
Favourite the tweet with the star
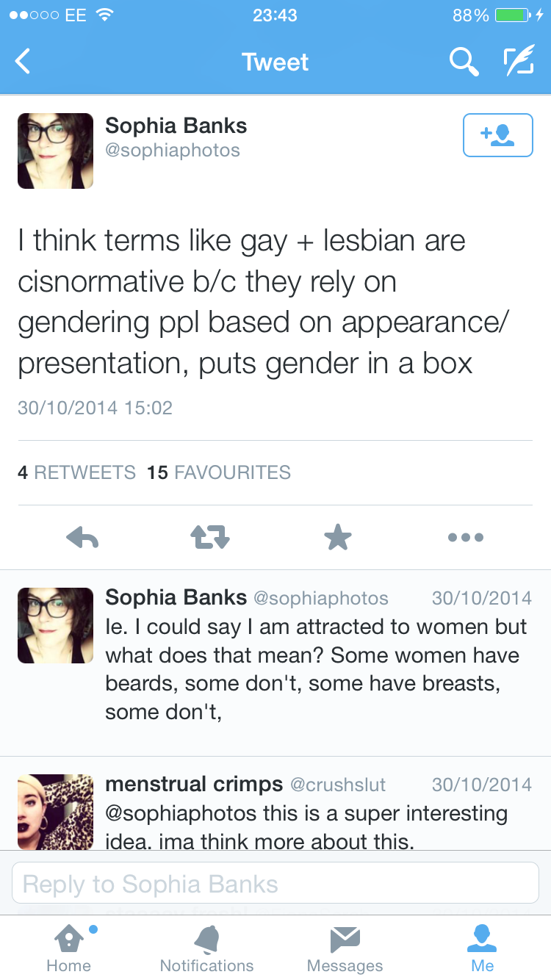point(338,538)
